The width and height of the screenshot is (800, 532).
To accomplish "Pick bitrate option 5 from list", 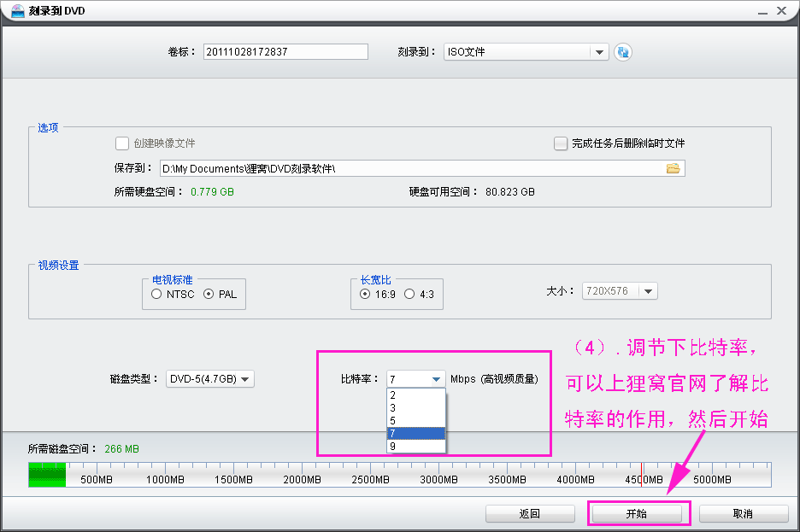I will click(x=416, y=421).
